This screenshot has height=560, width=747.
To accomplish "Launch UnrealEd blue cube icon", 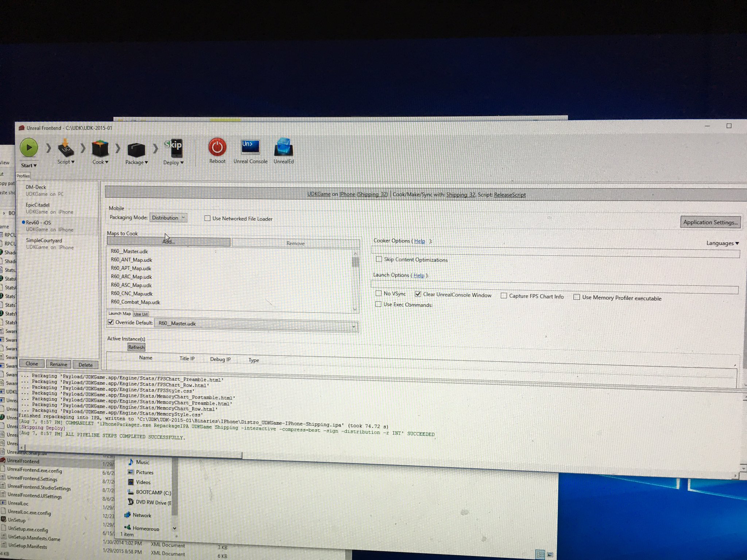I will [x=283, y=147].
